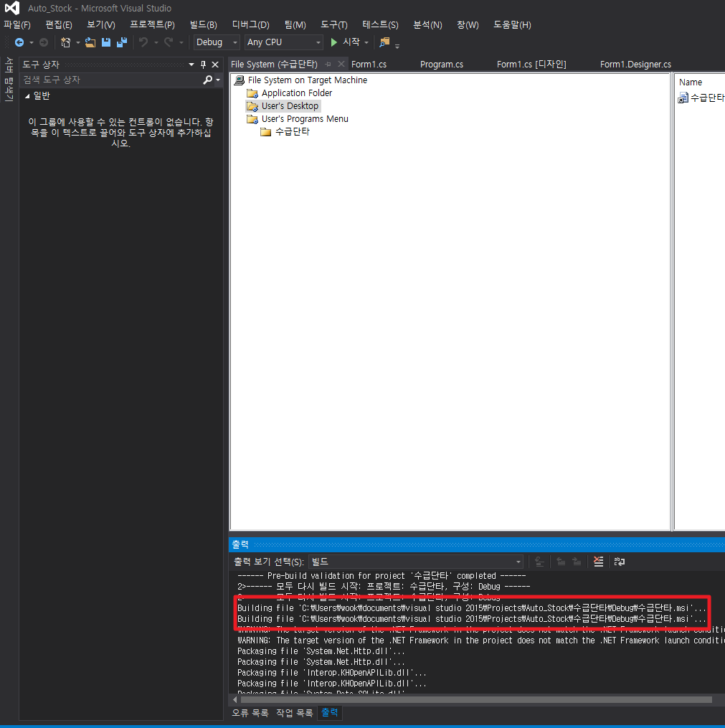Viewport: 725px width, 728px height.
Task: Click the toolbox search magnifier icon
Action: (207, 80)
